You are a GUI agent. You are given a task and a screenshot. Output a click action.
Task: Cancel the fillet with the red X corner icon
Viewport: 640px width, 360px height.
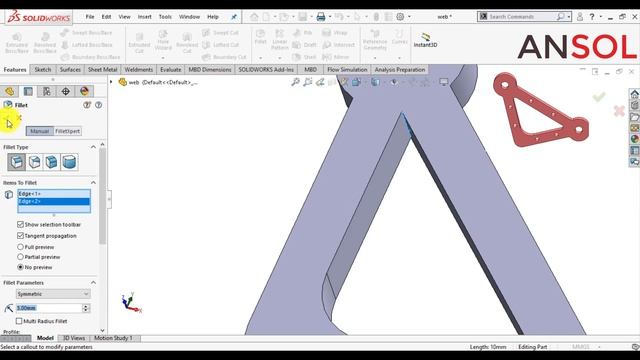tap(619, 111)
